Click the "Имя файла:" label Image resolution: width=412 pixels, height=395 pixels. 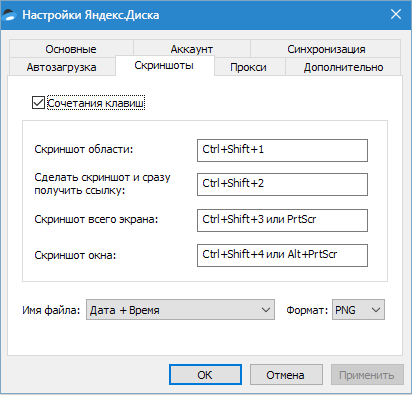pos(51,310)
